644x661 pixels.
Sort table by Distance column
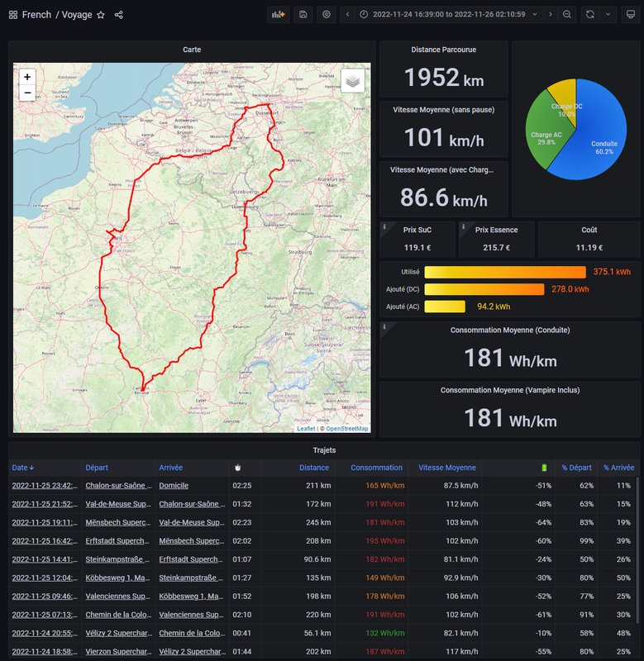314,468
